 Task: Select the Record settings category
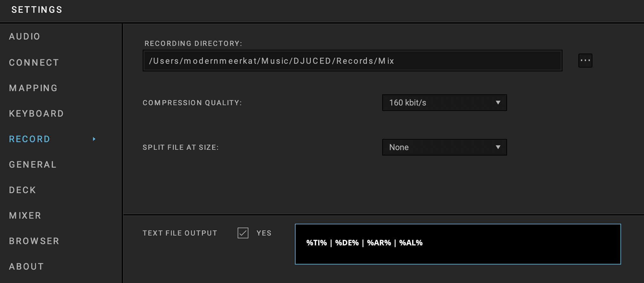[x=30, y=139]
